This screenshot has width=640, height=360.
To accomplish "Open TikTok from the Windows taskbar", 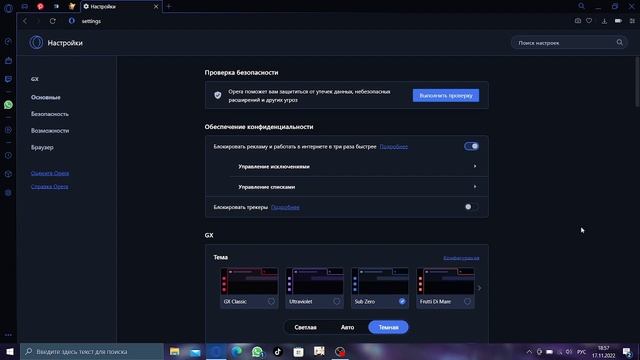I will (278, 351).
